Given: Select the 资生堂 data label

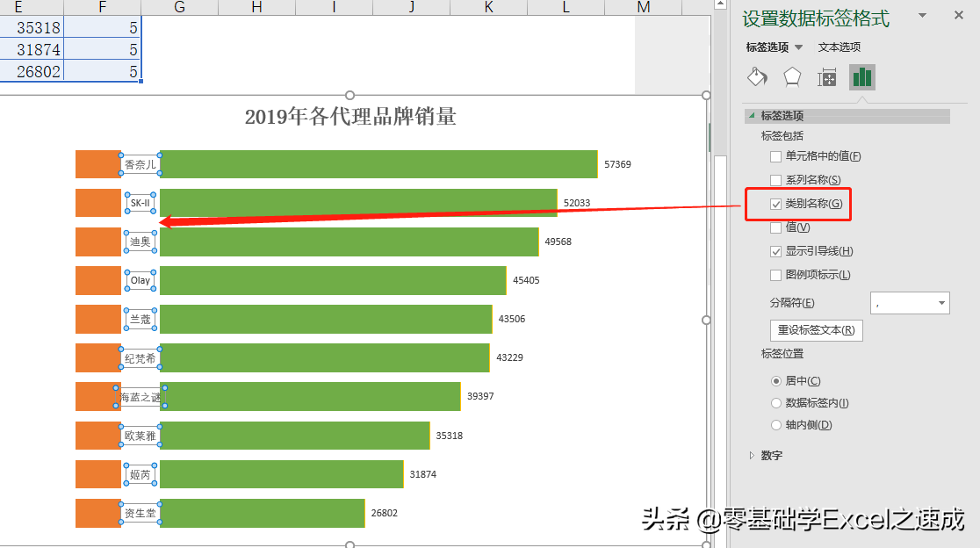Looking at the screenshot, I should 140,514.
